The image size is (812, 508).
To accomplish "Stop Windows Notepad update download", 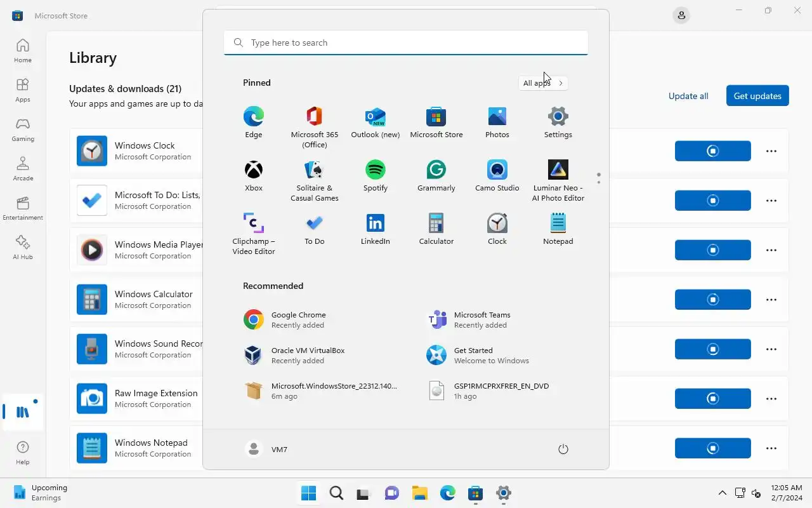I will [x=713, y=448].
